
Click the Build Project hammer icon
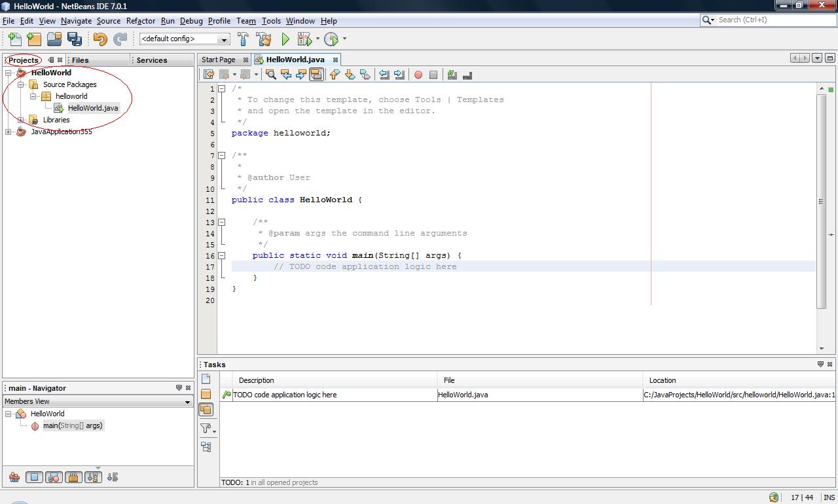coord(243,39)
